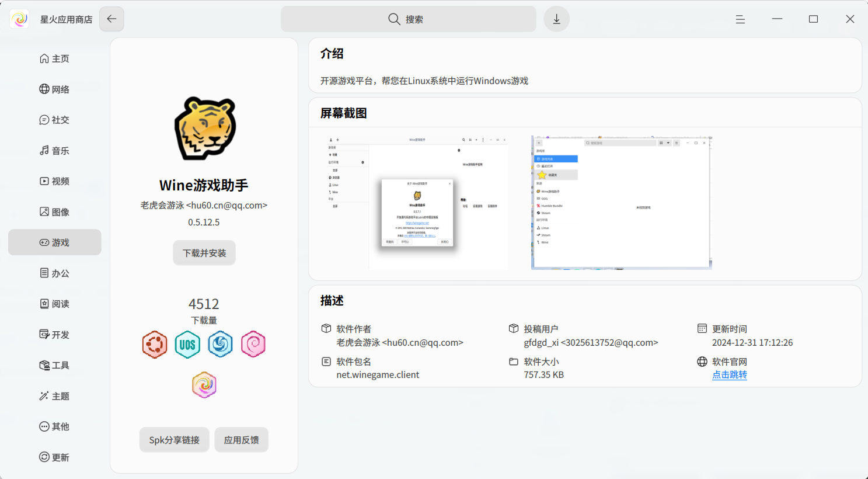Open the 主页 home category

[x=55, y=58]
